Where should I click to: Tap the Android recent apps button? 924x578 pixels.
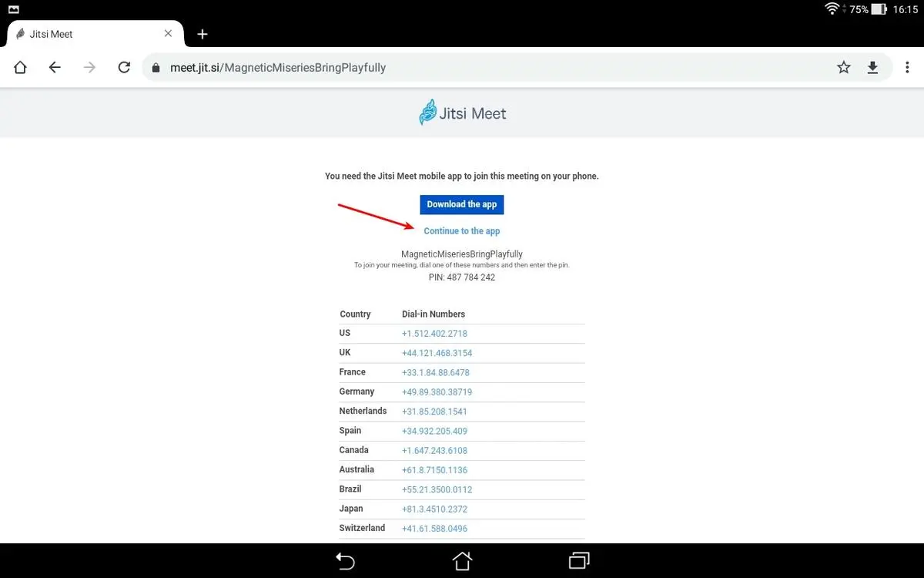coord(578,560)
